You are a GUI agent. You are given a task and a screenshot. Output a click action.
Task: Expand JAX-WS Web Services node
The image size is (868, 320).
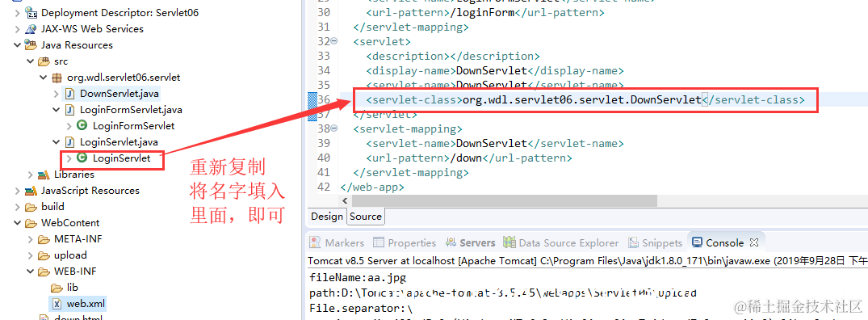17,29
